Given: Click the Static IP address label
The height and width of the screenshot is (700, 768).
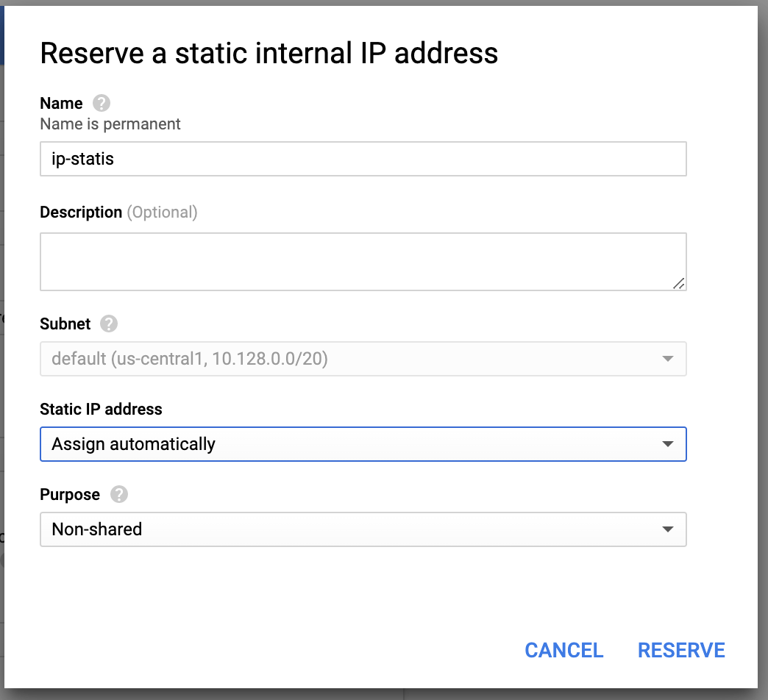Looking at the screenshot, I should [x=101, y=410].
